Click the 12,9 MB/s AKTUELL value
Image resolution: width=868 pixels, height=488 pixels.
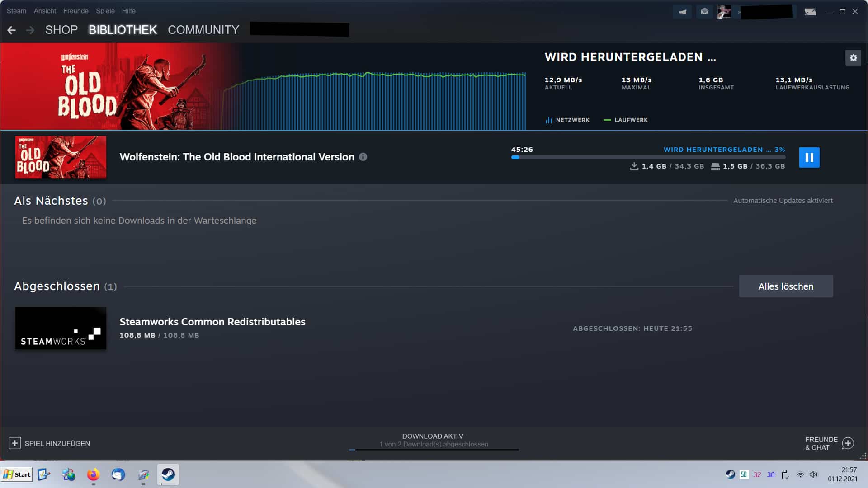(563, 80)
